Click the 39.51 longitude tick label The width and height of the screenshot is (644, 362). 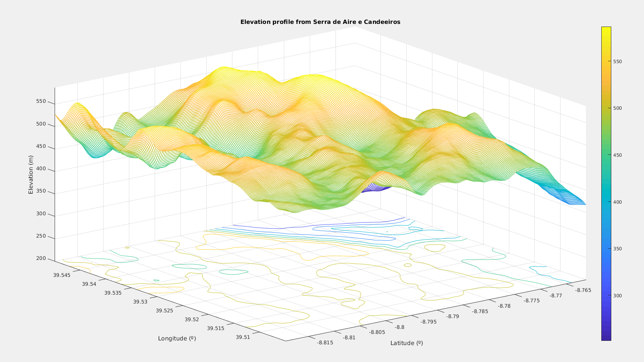point(243,337)
